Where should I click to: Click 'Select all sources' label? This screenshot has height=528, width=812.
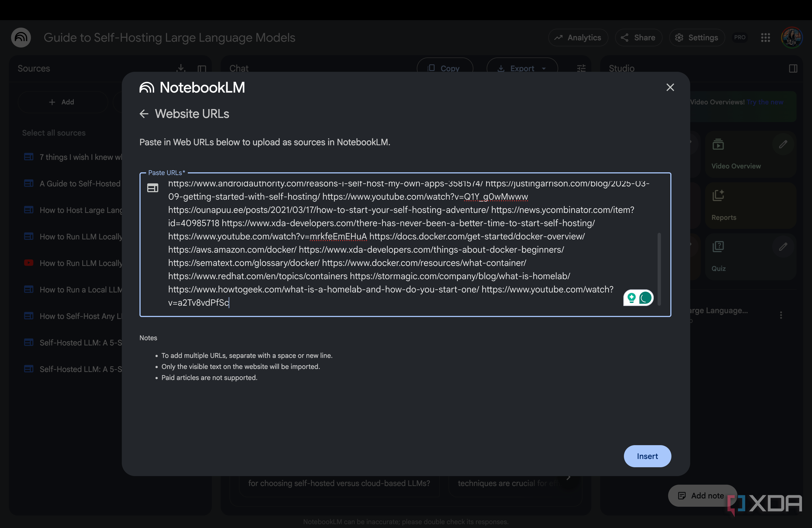tap(54, 133)
